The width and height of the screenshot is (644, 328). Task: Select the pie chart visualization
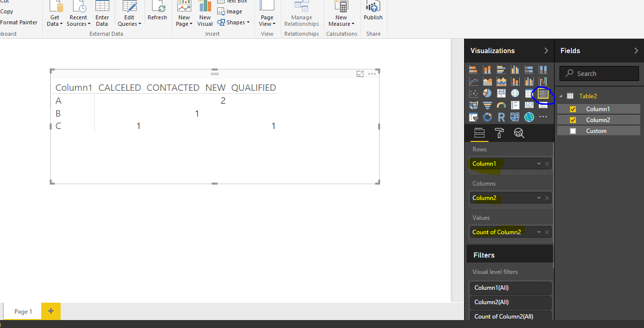[x=487, y=93]
